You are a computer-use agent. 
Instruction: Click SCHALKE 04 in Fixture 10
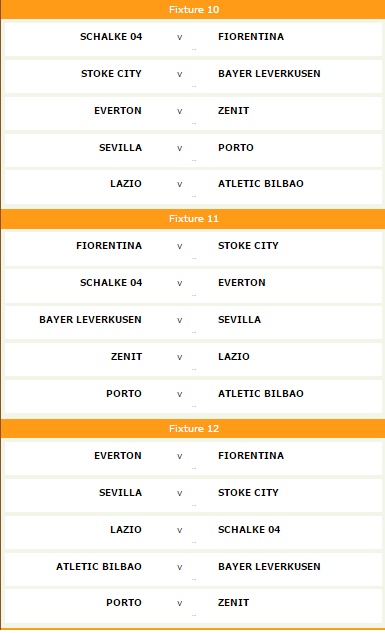coord(111,37)
